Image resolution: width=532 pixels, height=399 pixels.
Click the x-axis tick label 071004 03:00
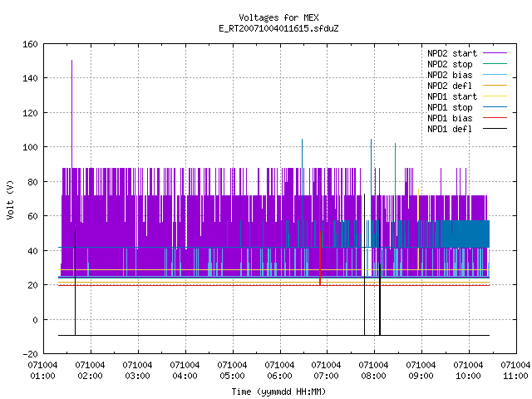(137, 371)
